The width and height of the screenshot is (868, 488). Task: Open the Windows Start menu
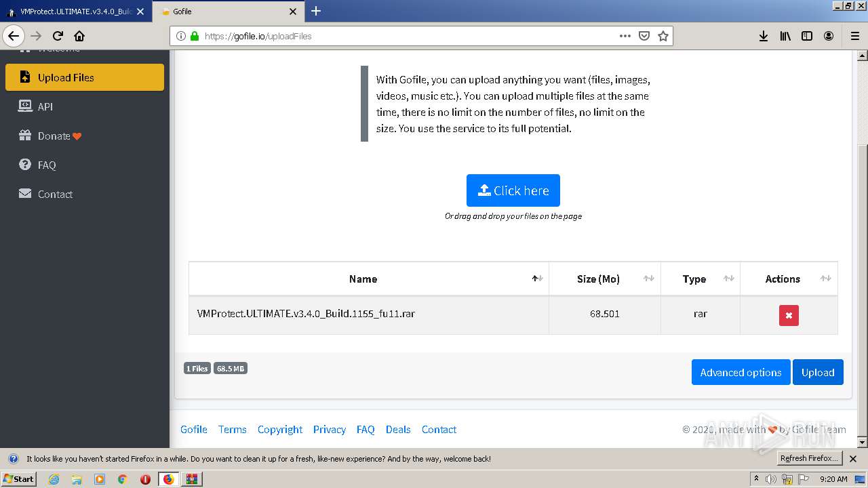tap(19, 479)
